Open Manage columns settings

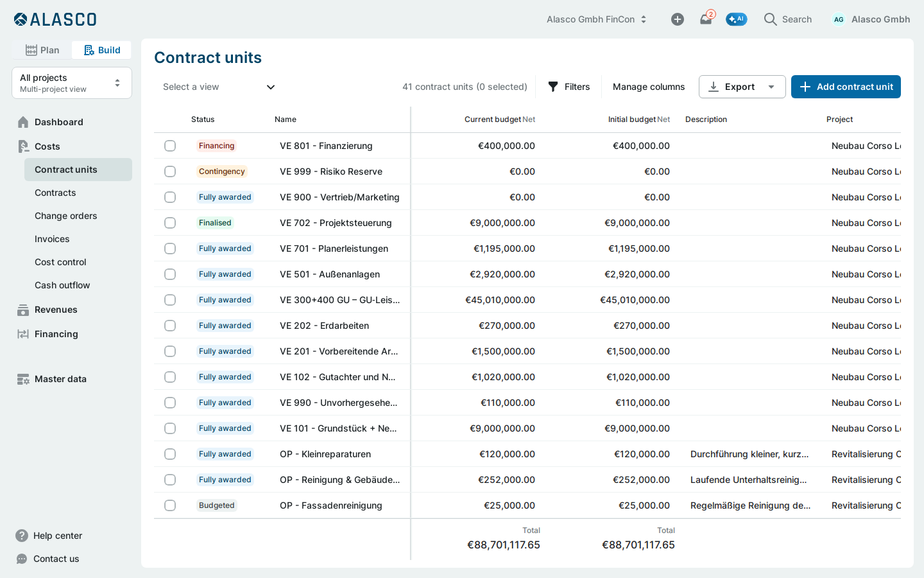tap(649, 87)
